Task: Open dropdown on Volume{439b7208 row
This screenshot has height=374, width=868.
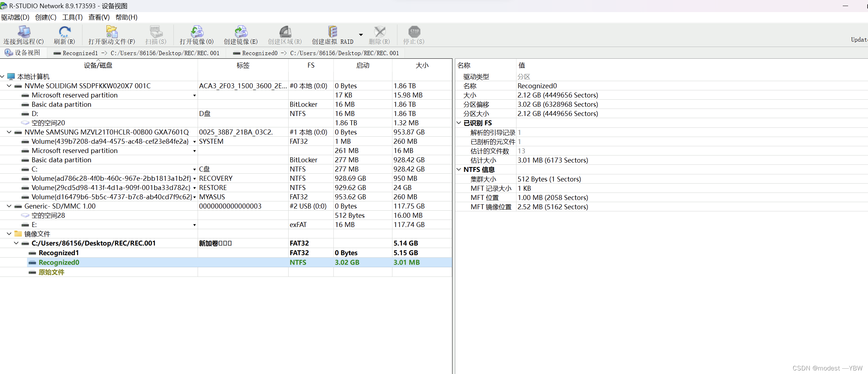Action: 194,142
